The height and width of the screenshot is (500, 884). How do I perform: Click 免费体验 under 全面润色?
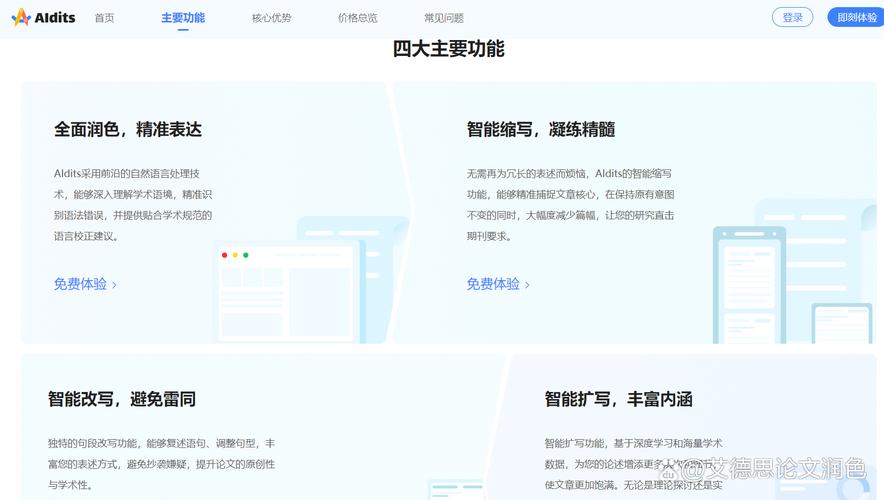85,284
